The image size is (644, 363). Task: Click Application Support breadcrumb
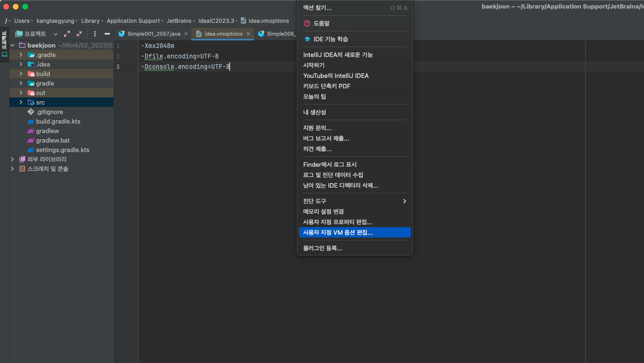(x=133, y=21)
